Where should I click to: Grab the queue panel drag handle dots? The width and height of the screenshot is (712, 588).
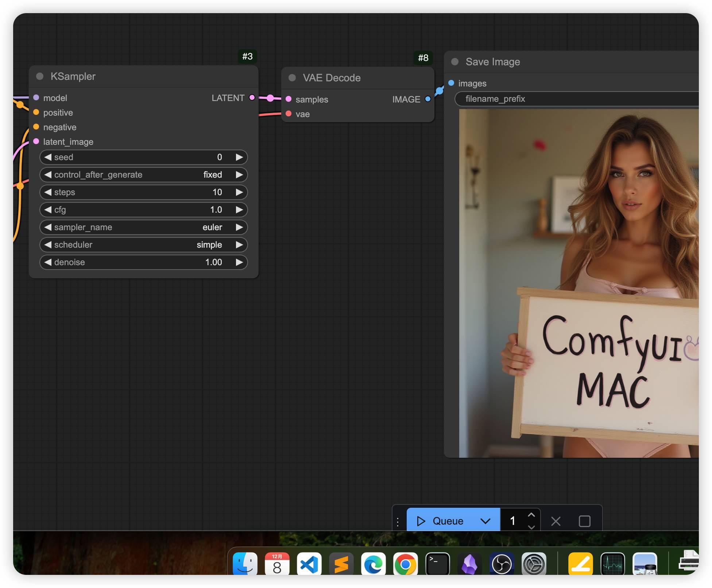(x=398, y=522)
